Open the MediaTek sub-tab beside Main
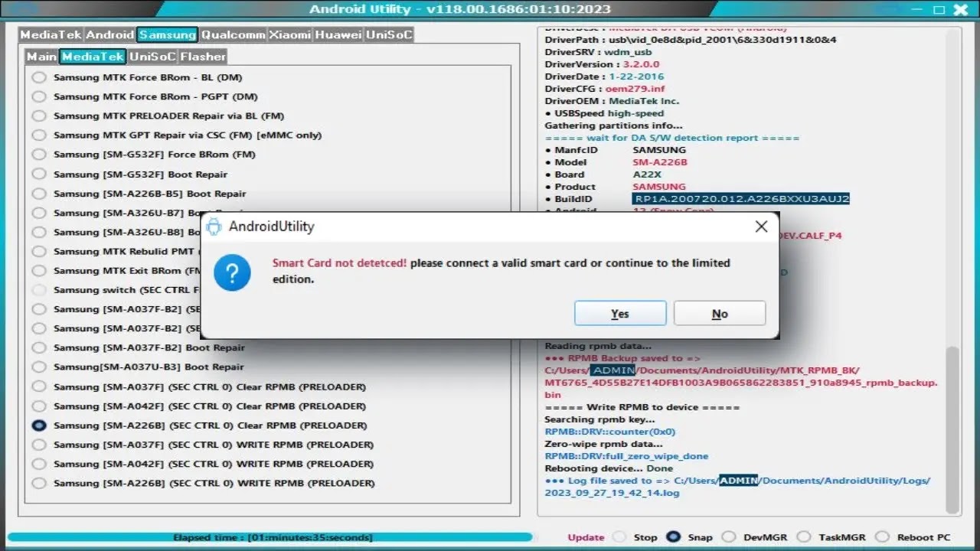The width and height of the screenshot is (980, 551). (x=93, y=57)
